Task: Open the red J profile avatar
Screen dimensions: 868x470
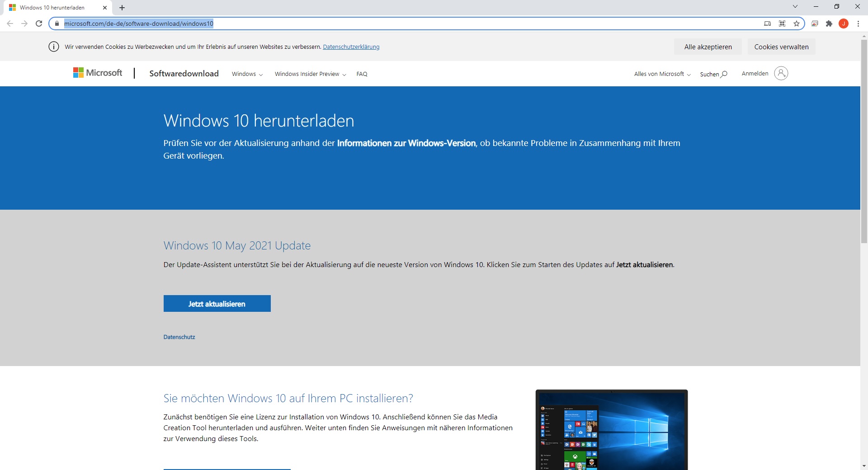Action: (844, 23)
